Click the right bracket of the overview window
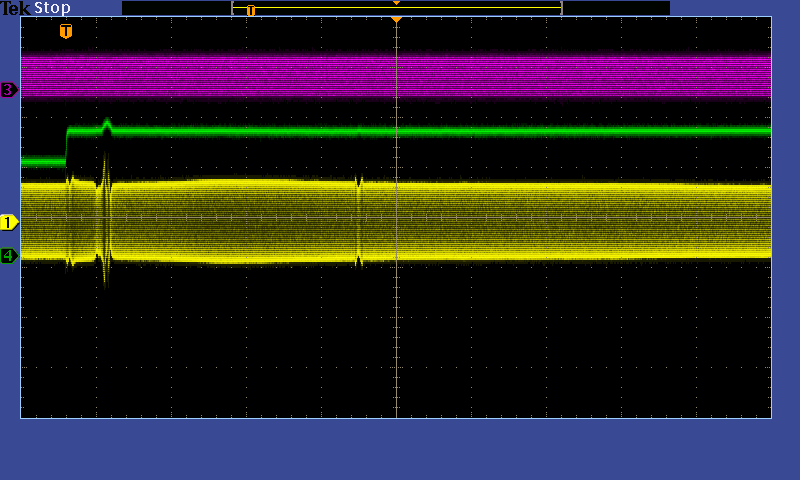 tap(561, 8)
